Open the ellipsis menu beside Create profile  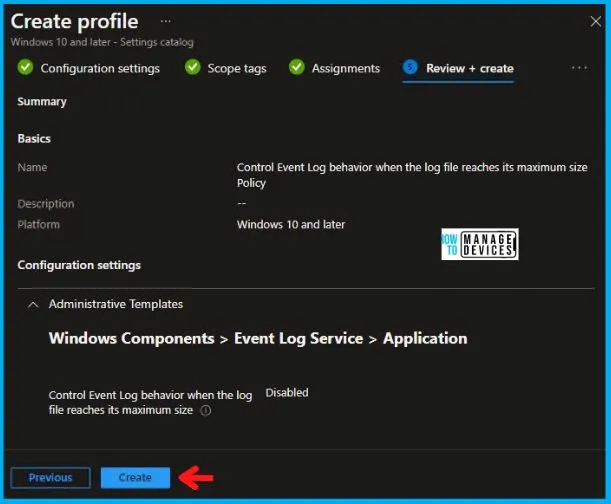point(166,21)
